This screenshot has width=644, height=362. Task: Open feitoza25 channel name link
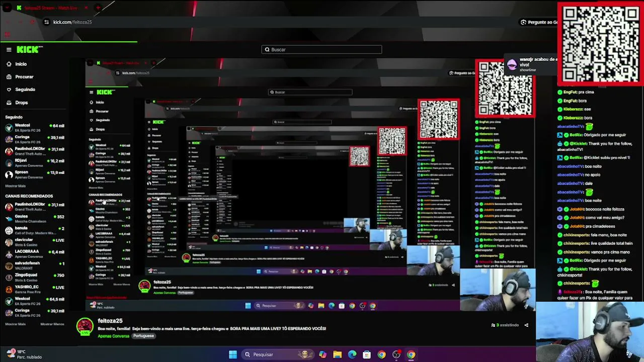(110, 321)
